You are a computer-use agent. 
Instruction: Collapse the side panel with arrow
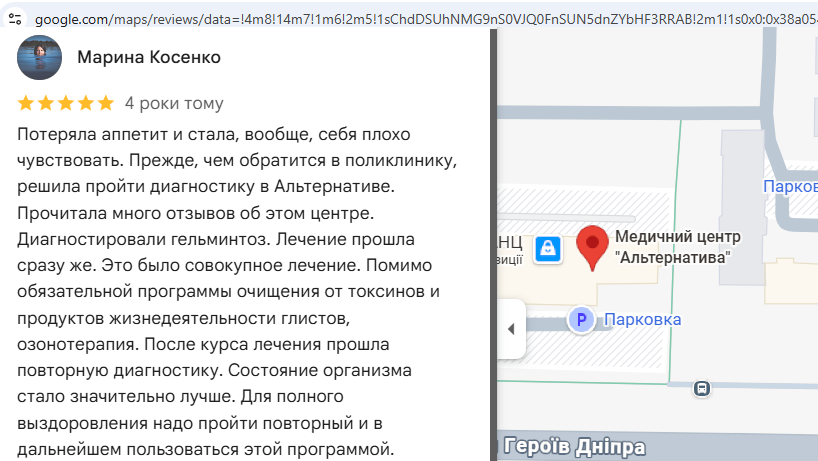(511, 329)
